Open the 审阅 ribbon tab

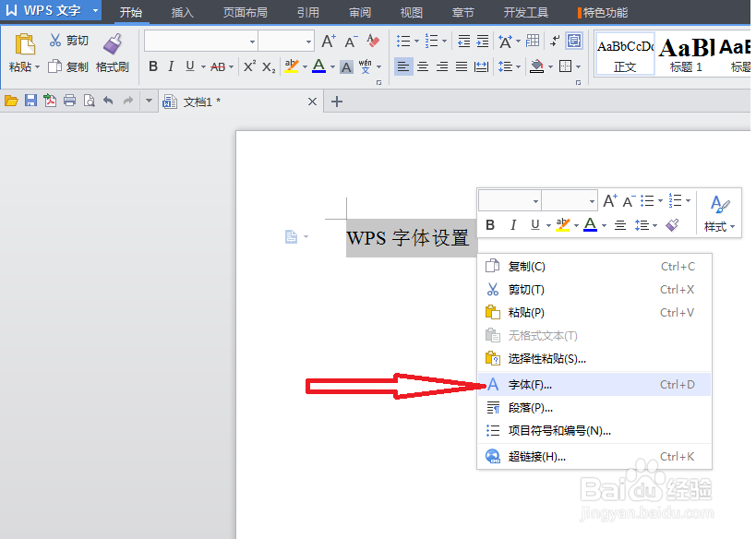[x=360, y=13]
